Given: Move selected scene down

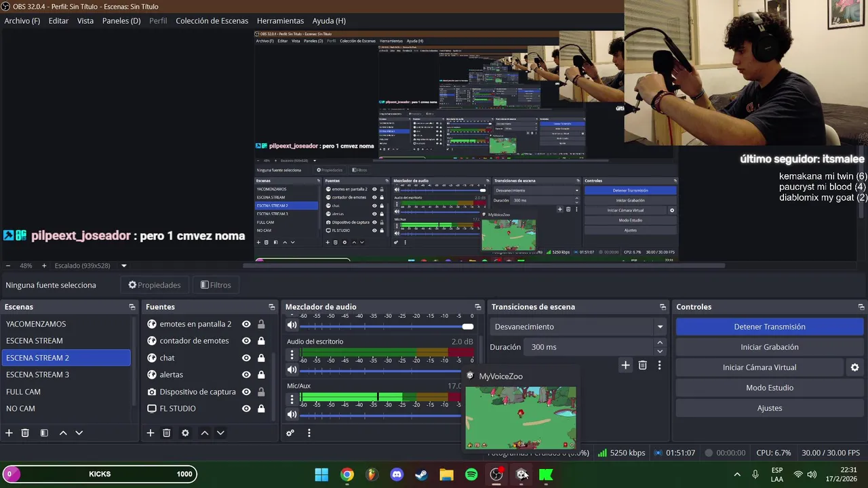Looking at the screenshot, I should click(79, 432).
